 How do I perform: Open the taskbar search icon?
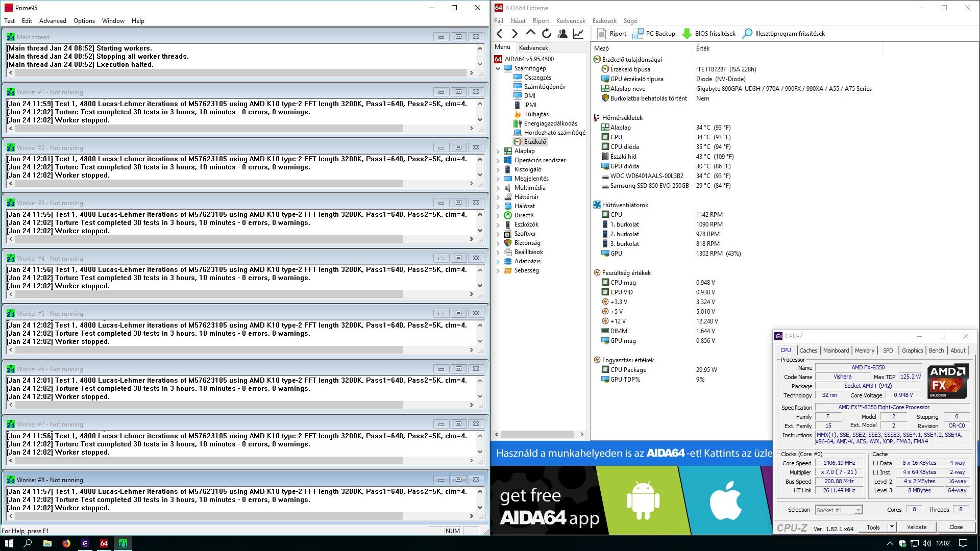28,543
